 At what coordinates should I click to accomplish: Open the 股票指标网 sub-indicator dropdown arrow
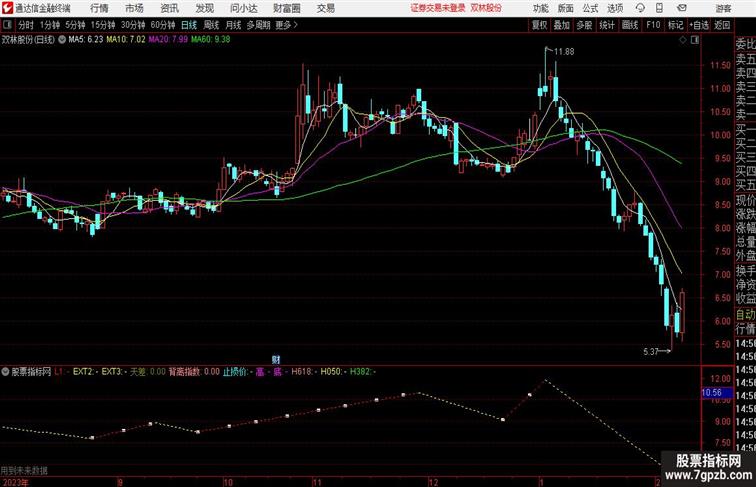4,371
